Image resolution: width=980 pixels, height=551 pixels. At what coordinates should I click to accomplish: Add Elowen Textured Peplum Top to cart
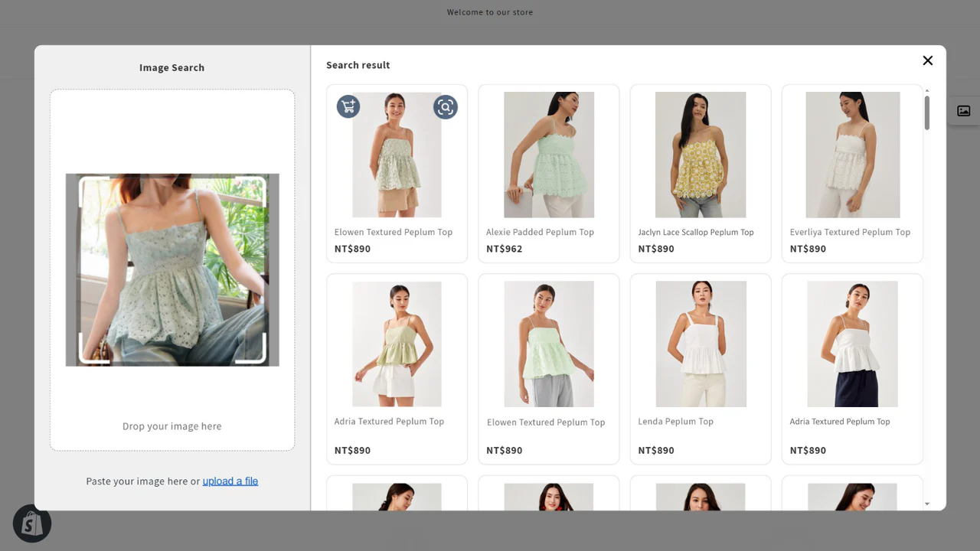(348, 107)
